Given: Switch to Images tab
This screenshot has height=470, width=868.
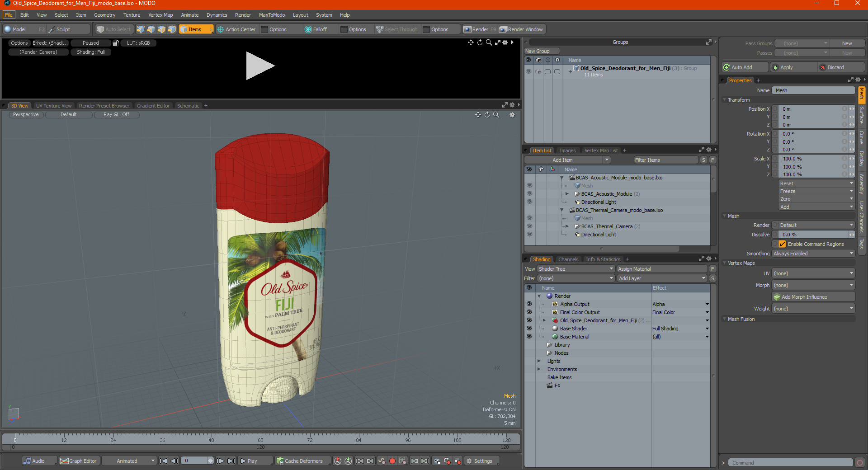Looking at the screenshot, I should coord(567,150).
